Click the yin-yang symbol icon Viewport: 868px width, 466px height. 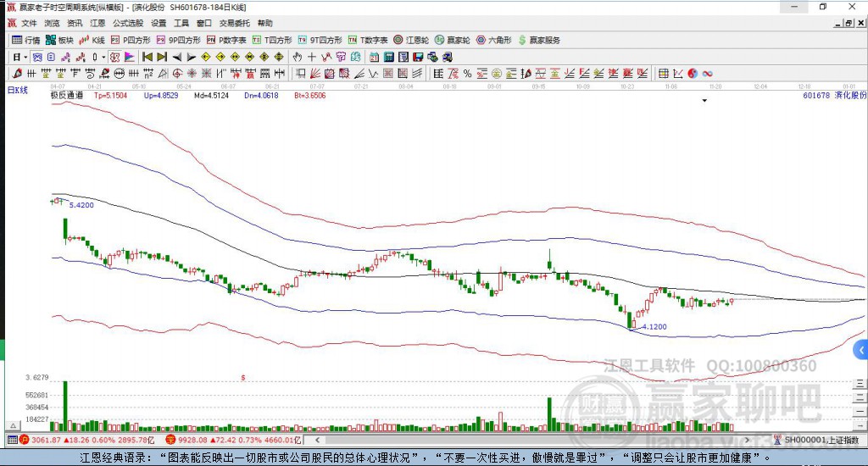[693, 74]
